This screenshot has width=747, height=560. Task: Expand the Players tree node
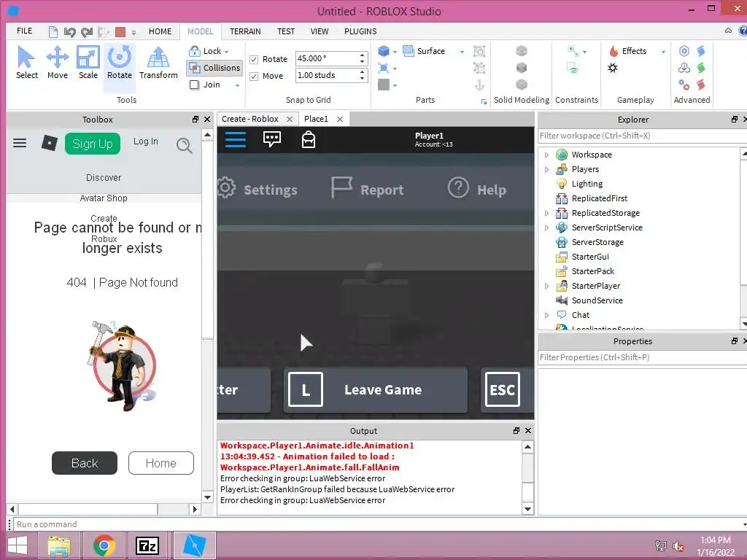tap(546, 169)
